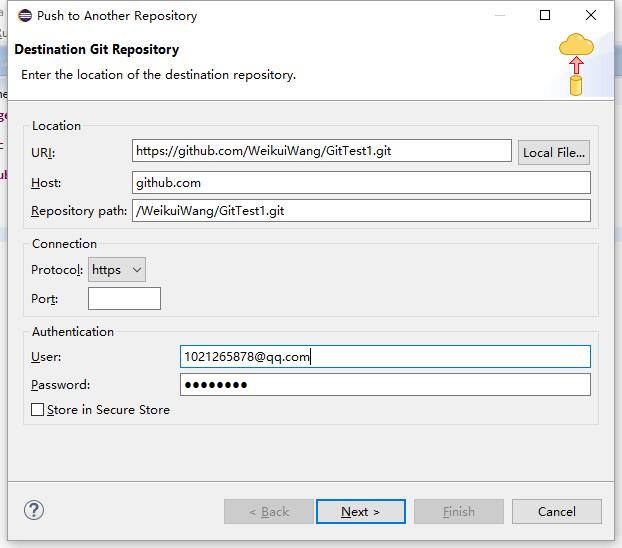
Task: Click the empty Port field
Action: point(124,298)
